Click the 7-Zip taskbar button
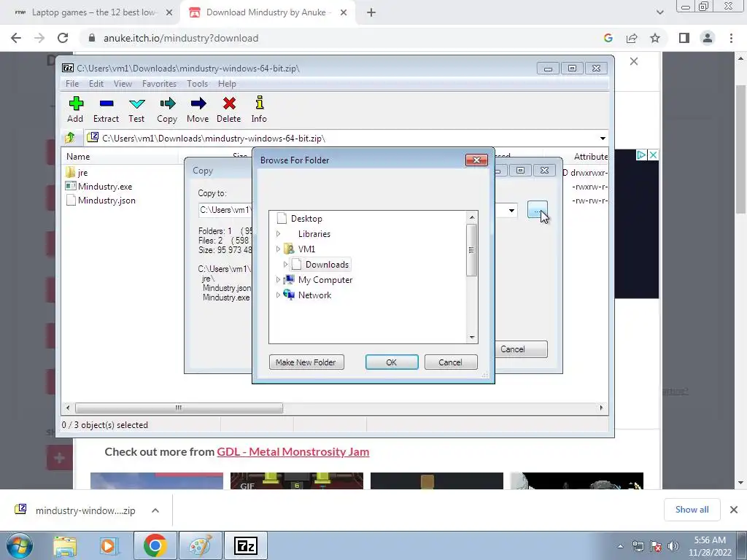The width and height of the screenshot is (747, 560). [x=246, y=545]
